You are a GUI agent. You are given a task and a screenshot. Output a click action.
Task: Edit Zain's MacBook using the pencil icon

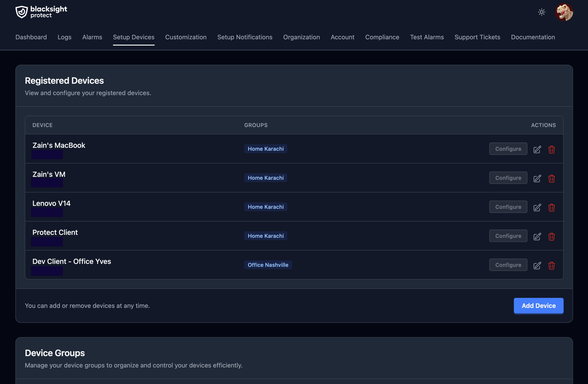(x=537, y=149)
